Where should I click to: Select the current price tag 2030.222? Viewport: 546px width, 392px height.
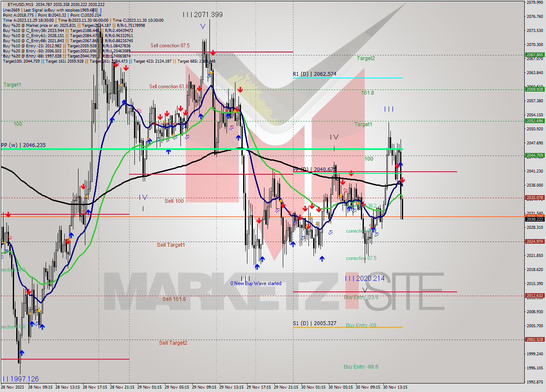535,219
